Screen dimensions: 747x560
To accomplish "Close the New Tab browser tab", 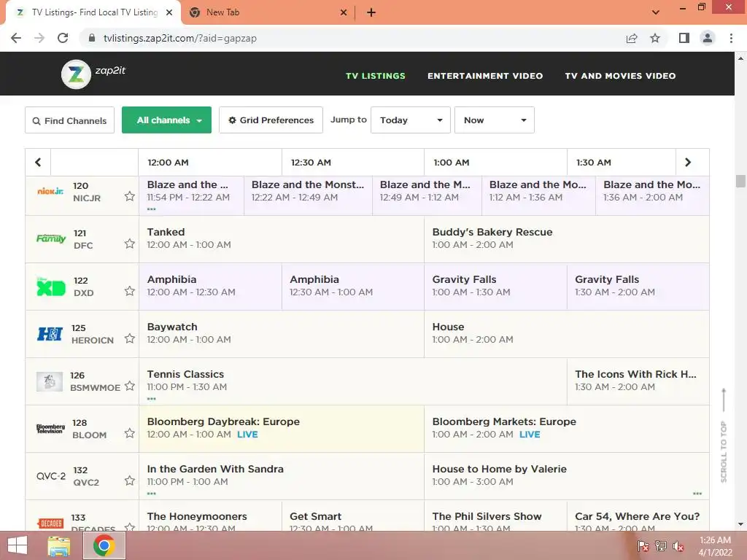I will (344, 13).
